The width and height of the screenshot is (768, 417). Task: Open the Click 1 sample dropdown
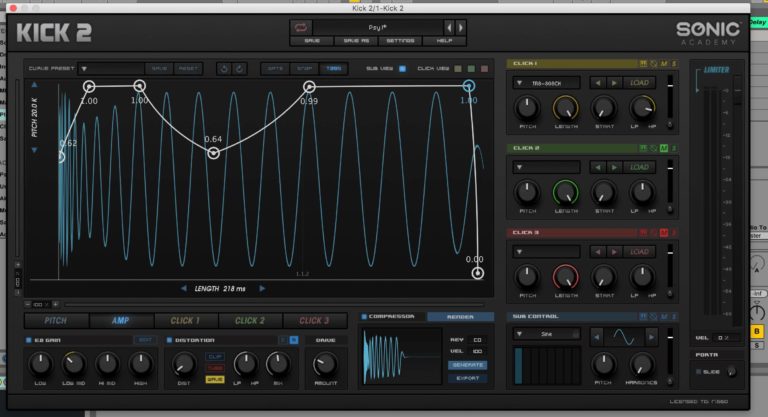520,83
